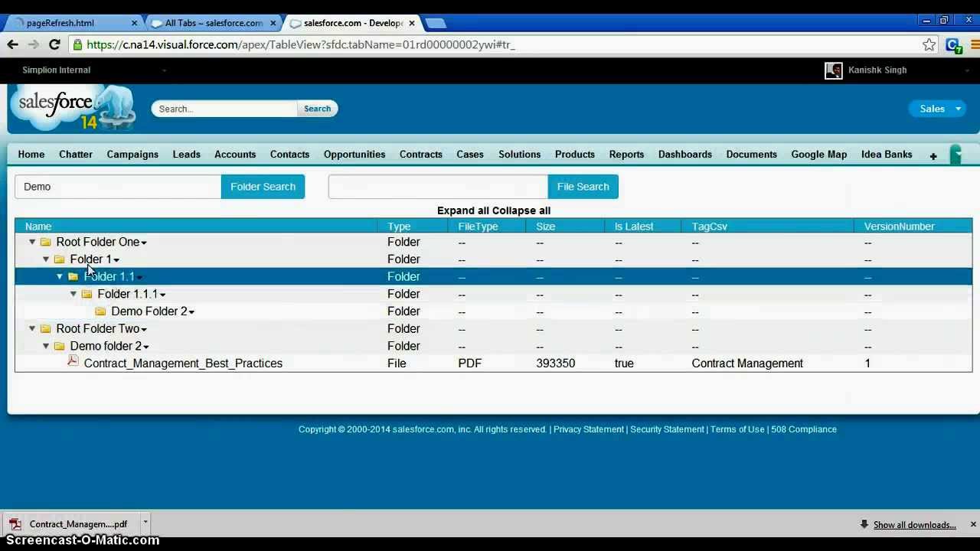Viewport: 980px width, 551px height.
Task: Collapse Folder 1.1.1 tree triangle
Action: pyautogui.click(x=73, y=294)
